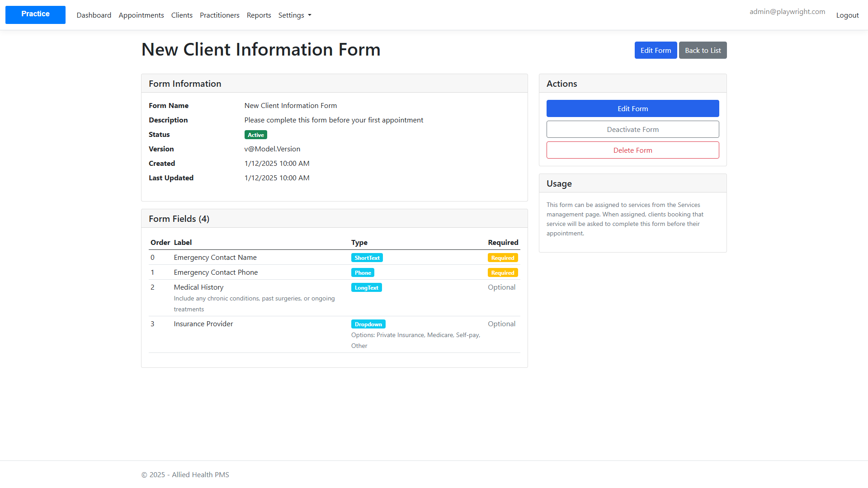The height and width of the screenshot is (488, 868).
Task: Click Optional text in Medical History row
Action: tap(501, 287)
